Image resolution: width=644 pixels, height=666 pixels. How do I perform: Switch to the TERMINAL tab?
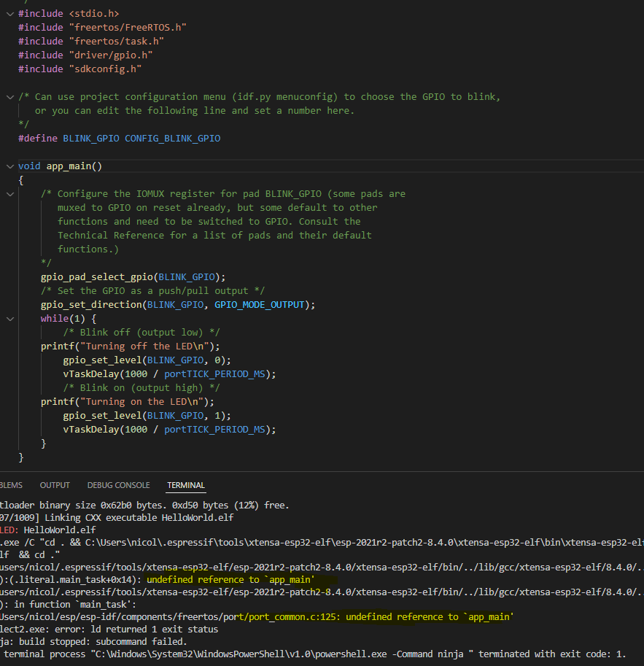pos(186,485)
